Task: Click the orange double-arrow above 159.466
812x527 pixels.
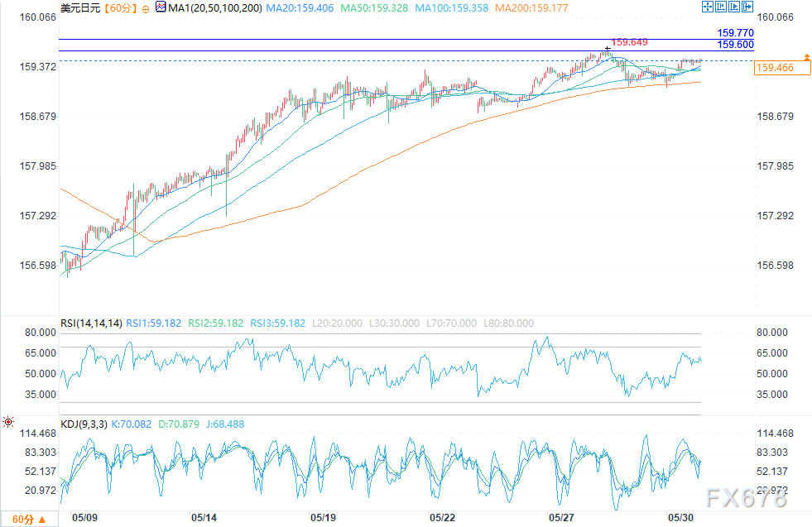Action: click(807, 57)
